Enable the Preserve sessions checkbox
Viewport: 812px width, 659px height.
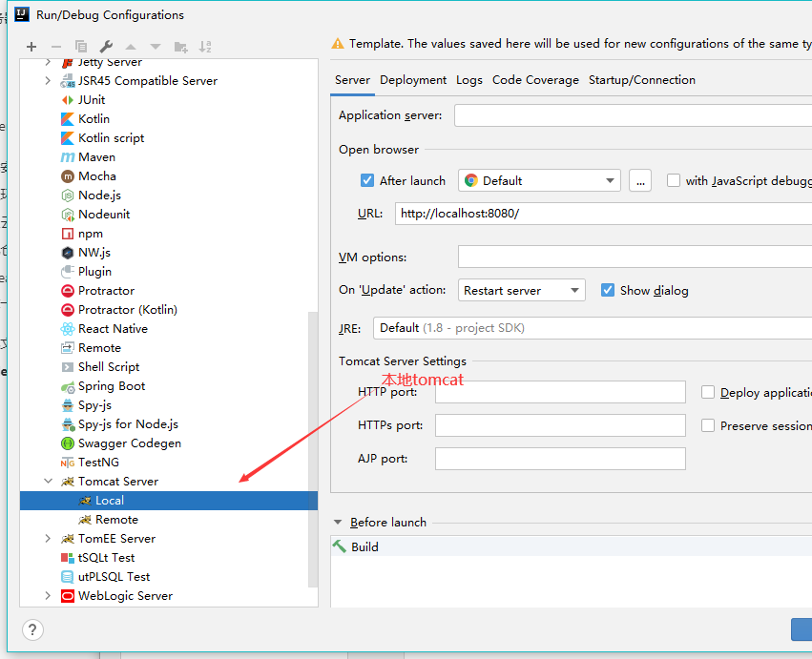pos(708,425)
